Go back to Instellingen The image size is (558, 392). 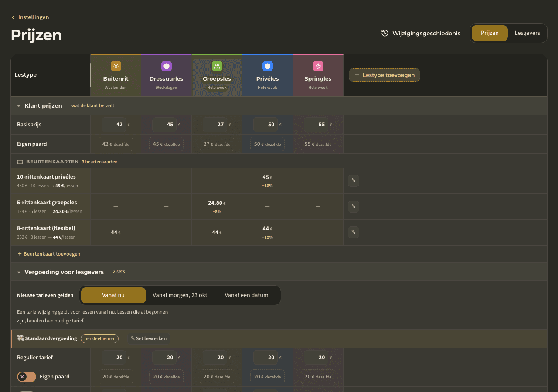[x=30, y=17]
